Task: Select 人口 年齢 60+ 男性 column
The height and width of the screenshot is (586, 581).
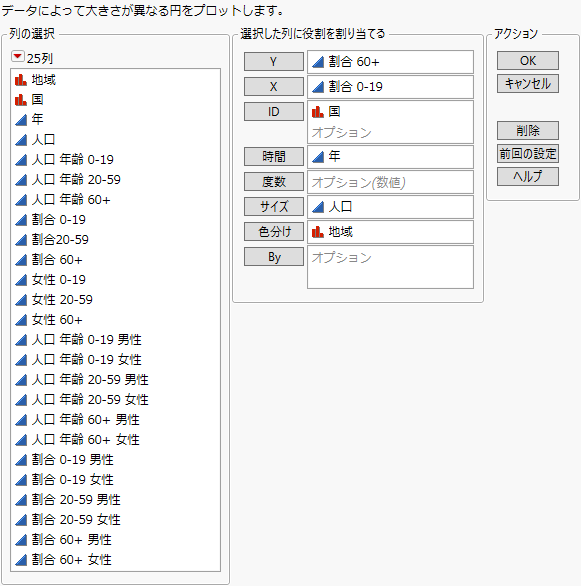Action: click(x=115, y=420)
